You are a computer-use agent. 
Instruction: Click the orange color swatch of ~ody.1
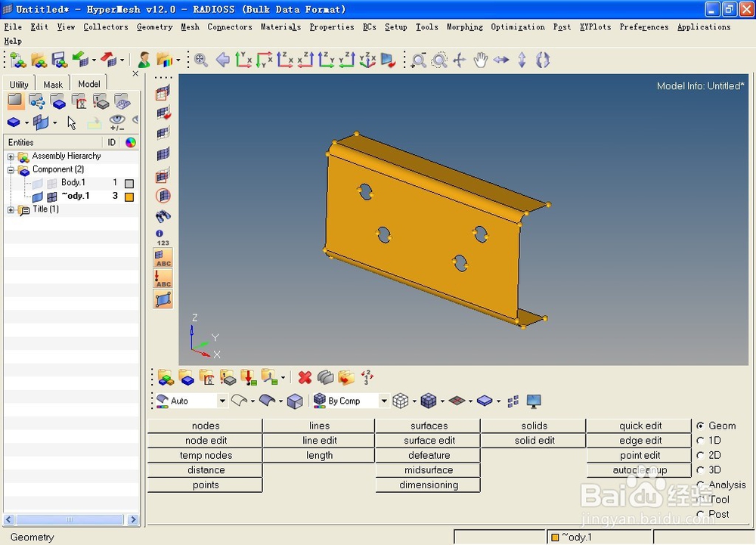coord(129,197)
